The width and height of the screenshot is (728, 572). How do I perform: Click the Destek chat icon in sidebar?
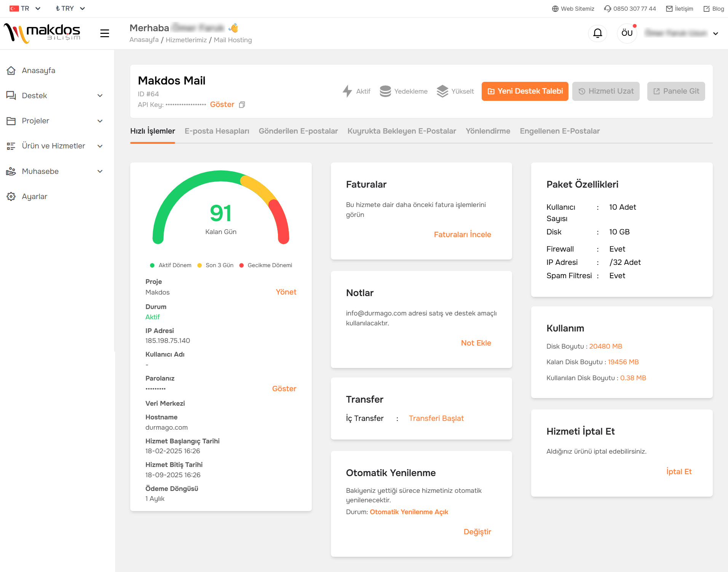point(11,96)
